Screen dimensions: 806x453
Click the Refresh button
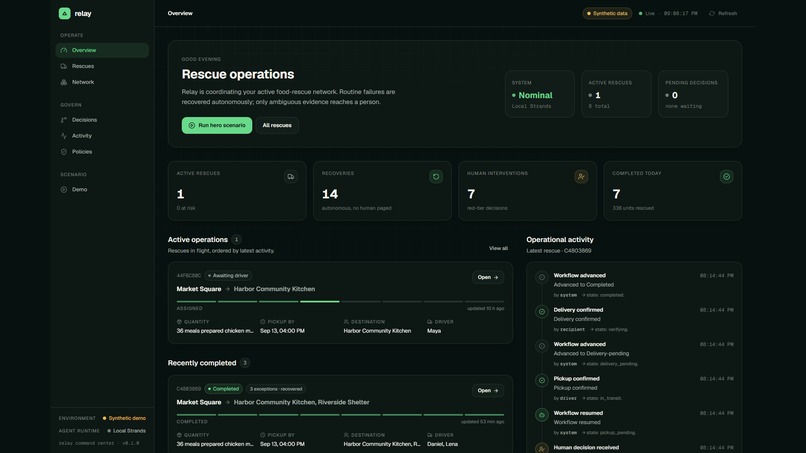click(723, 13)
